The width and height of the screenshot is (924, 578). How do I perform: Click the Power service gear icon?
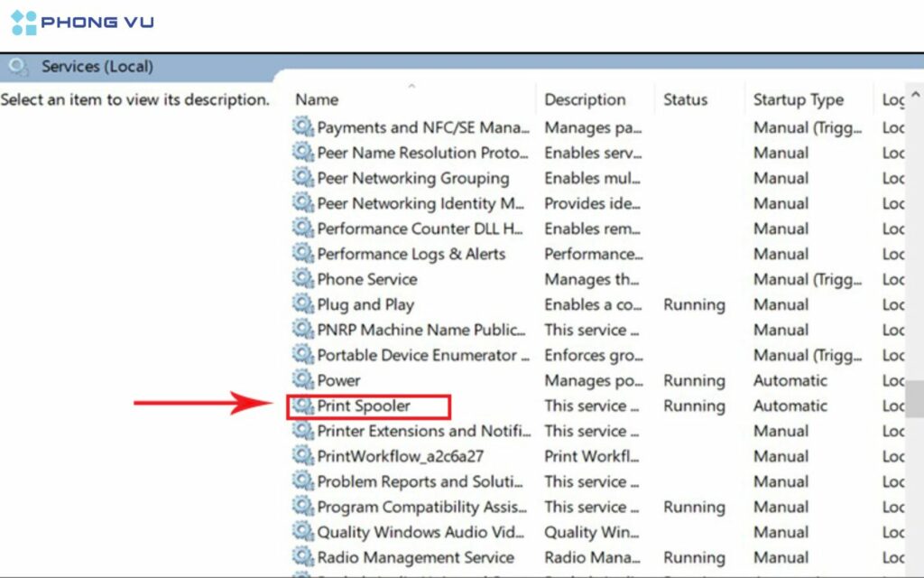(302, 381)
